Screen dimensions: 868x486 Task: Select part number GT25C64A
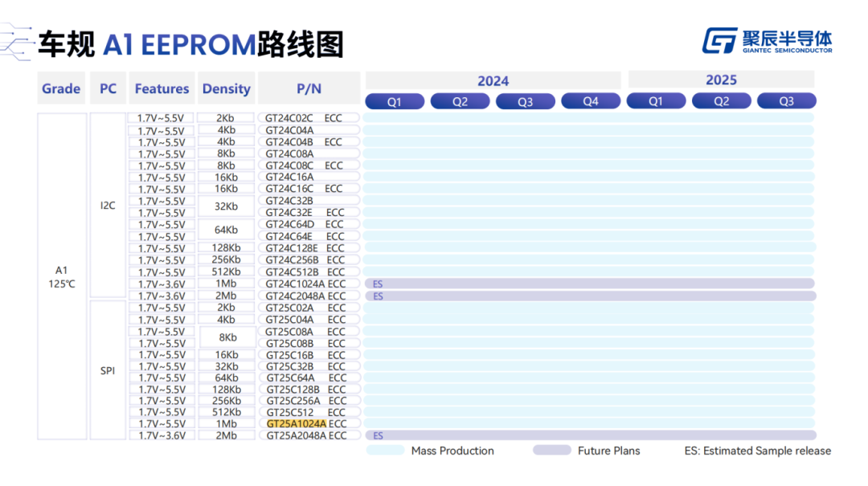291,378
